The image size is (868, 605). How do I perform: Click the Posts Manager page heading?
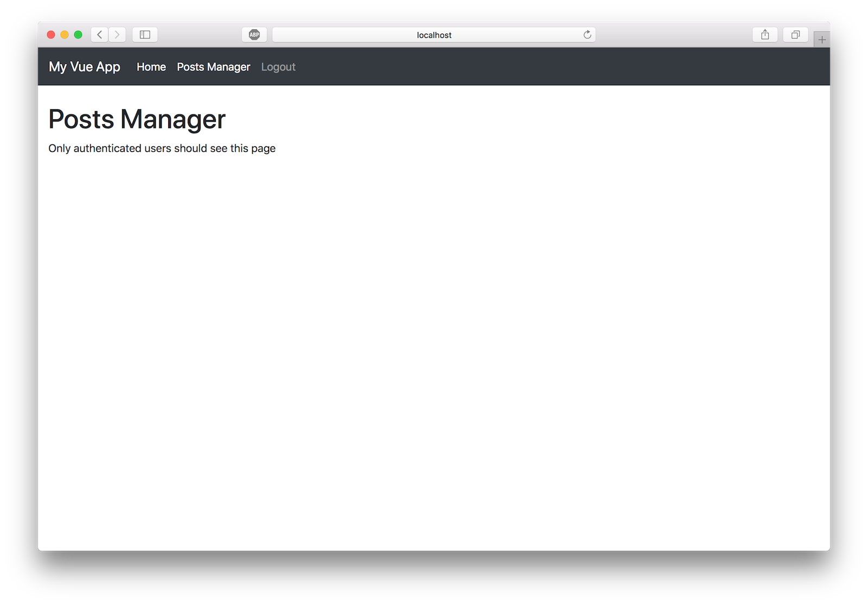[137, 119]
